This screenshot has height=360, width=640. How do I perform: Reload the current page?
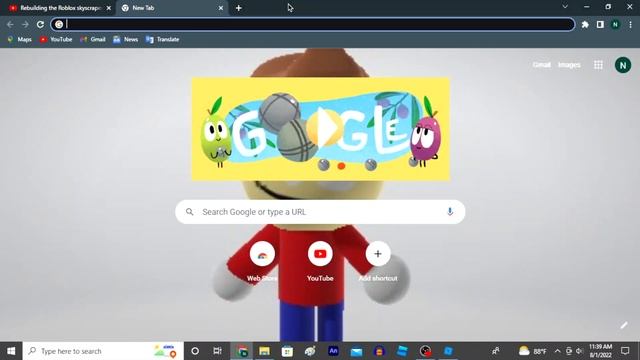40,24
